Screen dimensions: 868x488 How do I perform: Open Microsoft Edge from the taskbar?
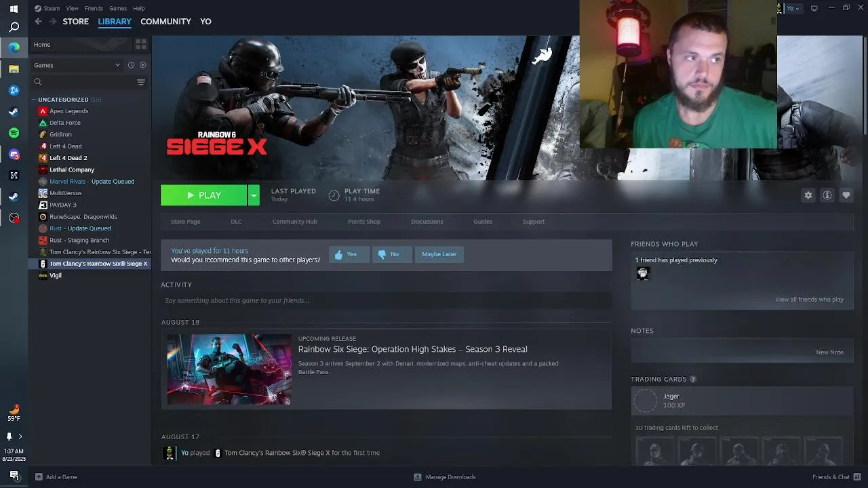click(14, 47)
